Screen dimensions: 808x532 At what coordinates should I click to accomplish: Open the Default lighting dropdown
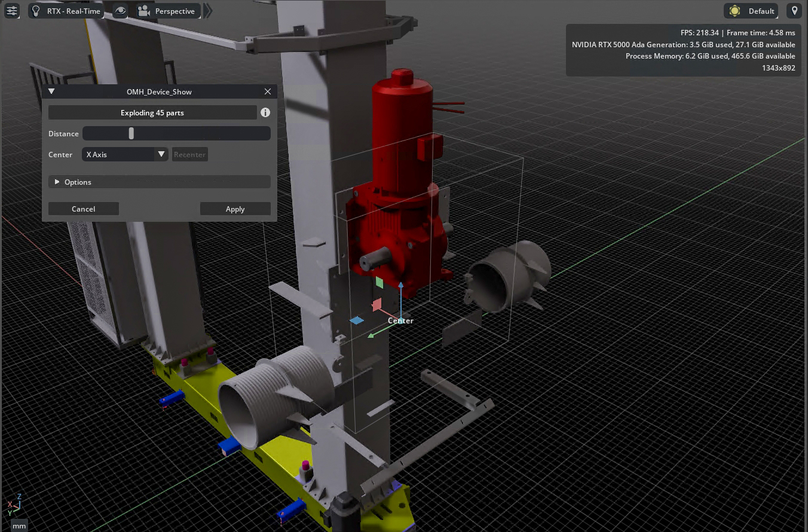point(752,11)
